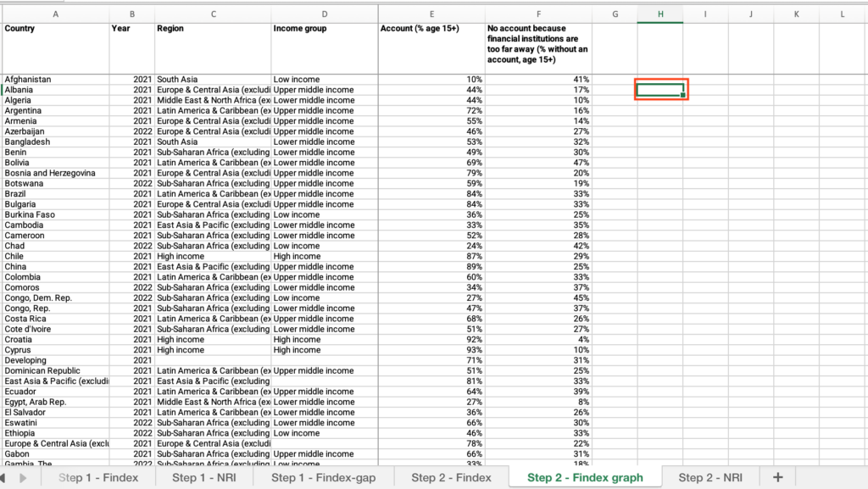
Task: Click the Bolivia country cell
Action: [55, 163]
